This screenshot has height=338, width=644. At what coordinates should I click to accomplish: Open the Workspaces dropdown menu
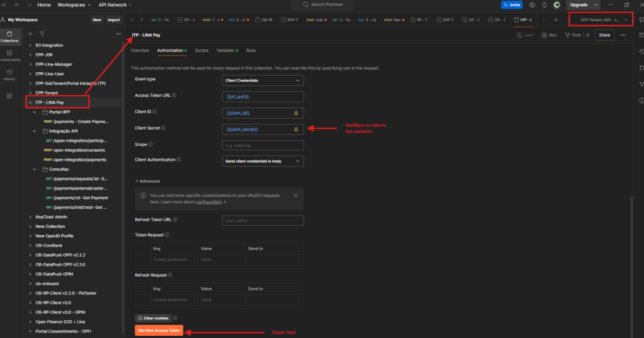[x=74, y=5]
